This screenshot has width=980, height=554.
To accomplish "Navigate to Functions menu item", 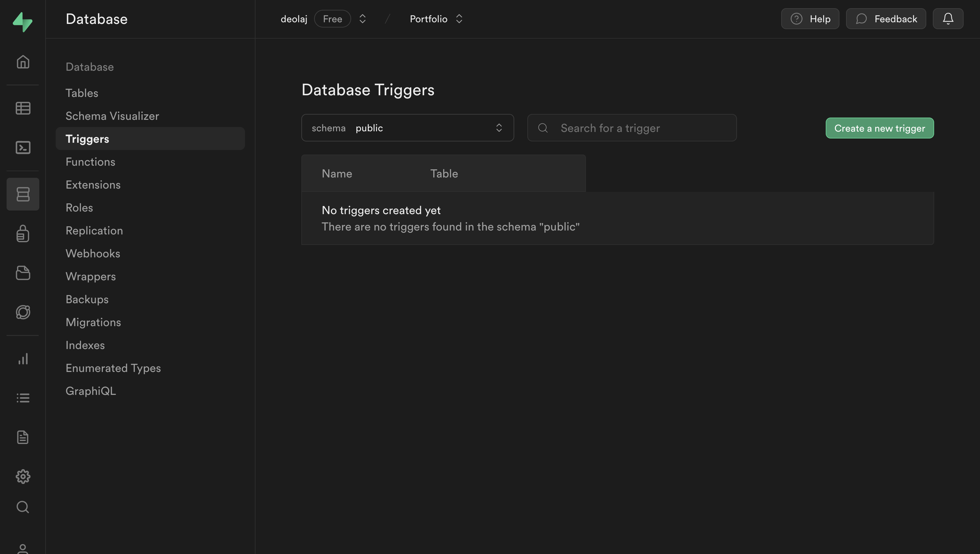I will (89, 161).
